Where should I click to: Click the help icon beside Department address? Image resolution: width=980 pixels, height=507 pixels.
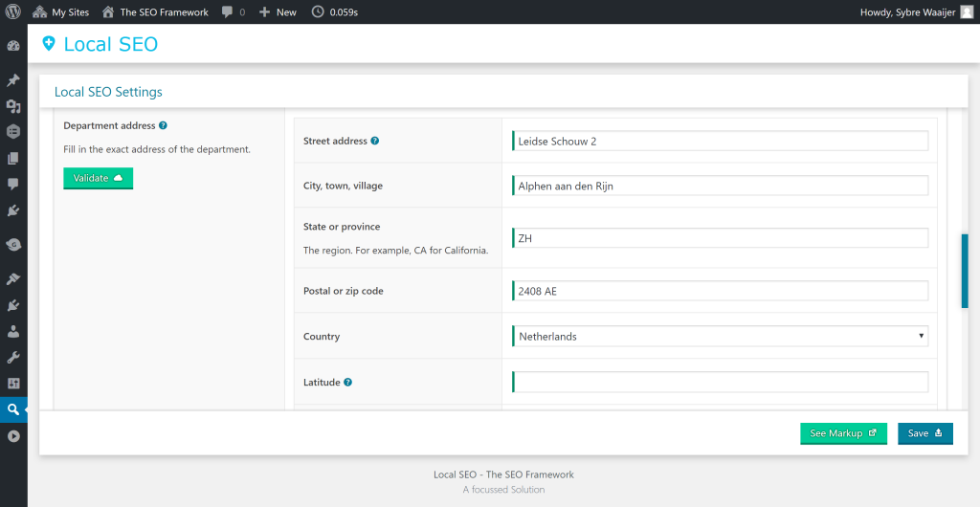tap(163, 125)
